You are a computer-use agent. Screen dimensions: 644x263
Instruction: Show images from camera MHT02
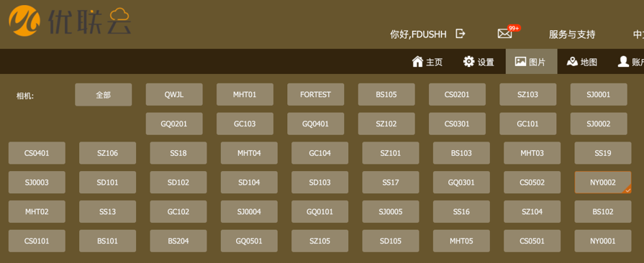pos(37,212)
